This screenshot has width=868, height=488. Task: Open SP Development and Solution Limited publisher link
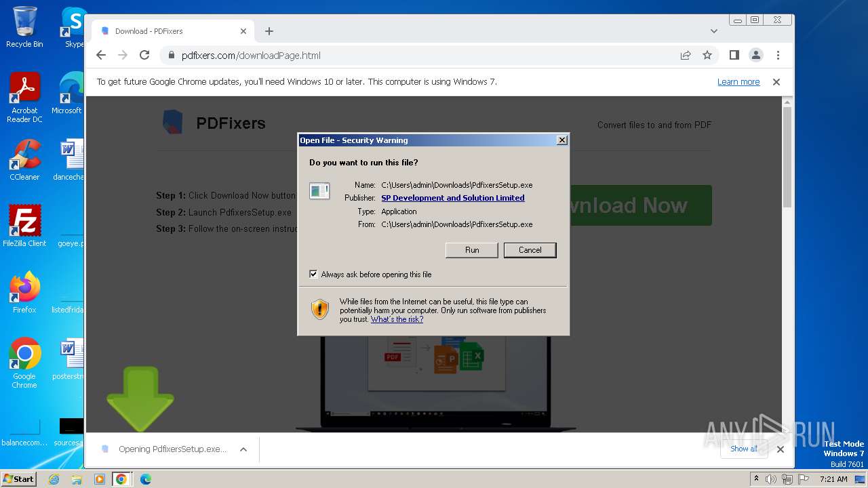(452, 198)
